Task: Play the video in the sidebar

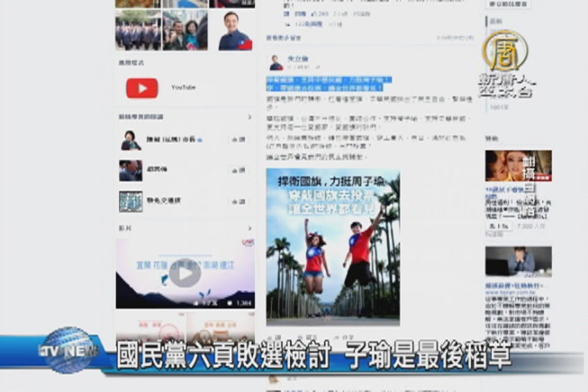Action: pos(185,273)
